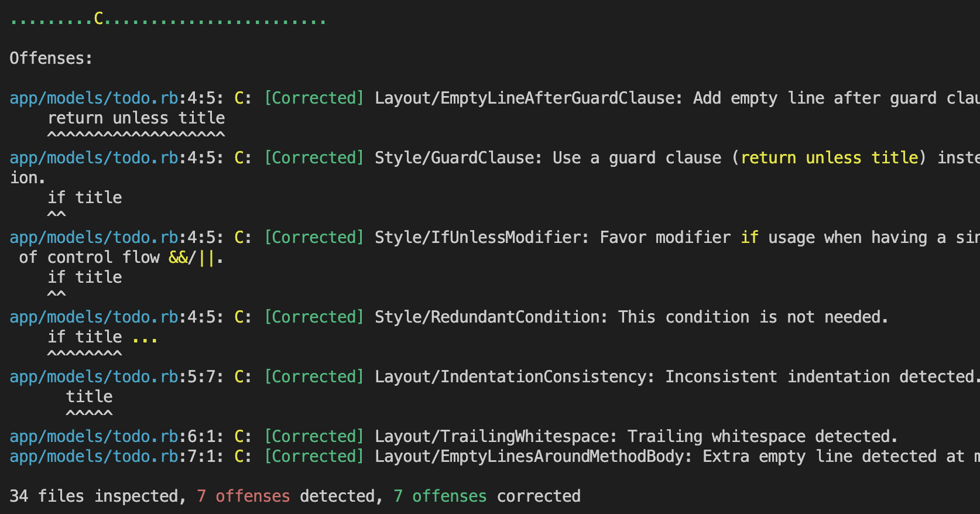Click the Style/GuardClause cop name
This screenshot has height=514, width=980.
pyautogui.click(x=454, y=158)
